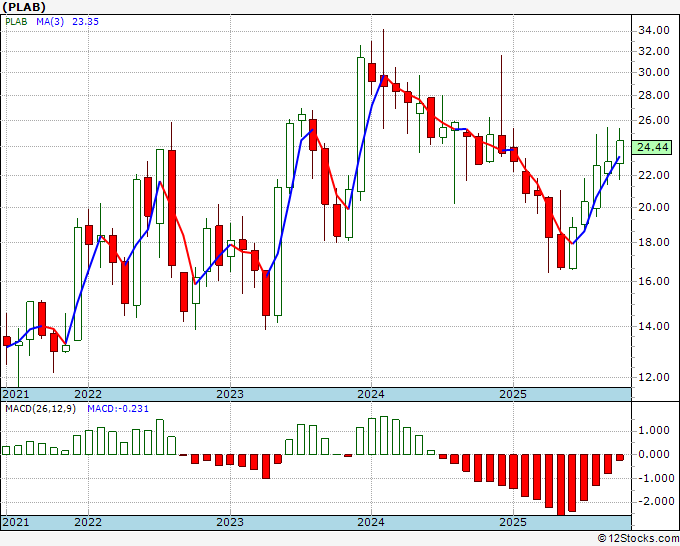Click the (PLAB) chart title
Screen dimensions: 680x546
[x=24, y=7]
